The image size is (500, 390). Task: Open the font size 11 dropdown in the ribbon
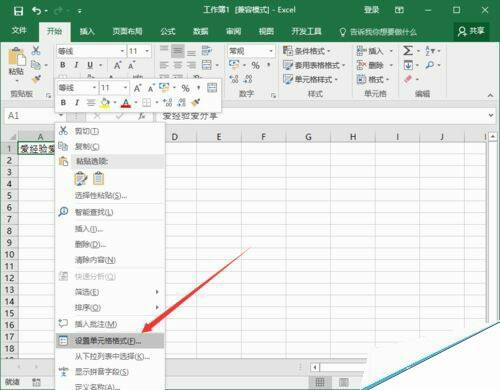(147, 51)
